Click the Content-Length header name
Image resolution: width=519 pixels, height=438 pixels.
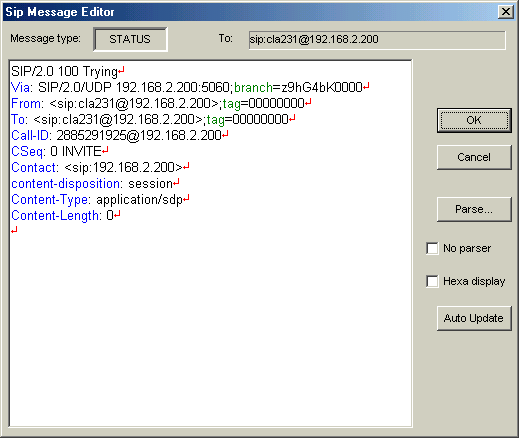tap(55, 215)
